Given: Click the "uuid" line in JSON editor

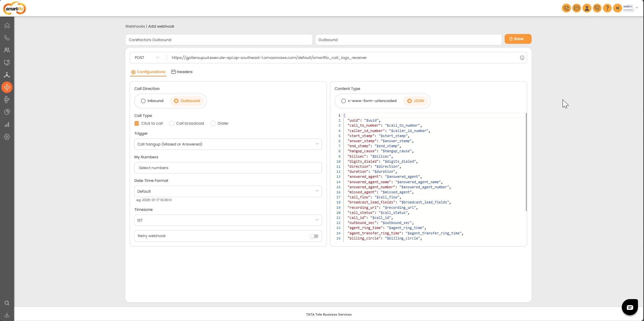Looking at the screenshot, I should pos(364,120).
